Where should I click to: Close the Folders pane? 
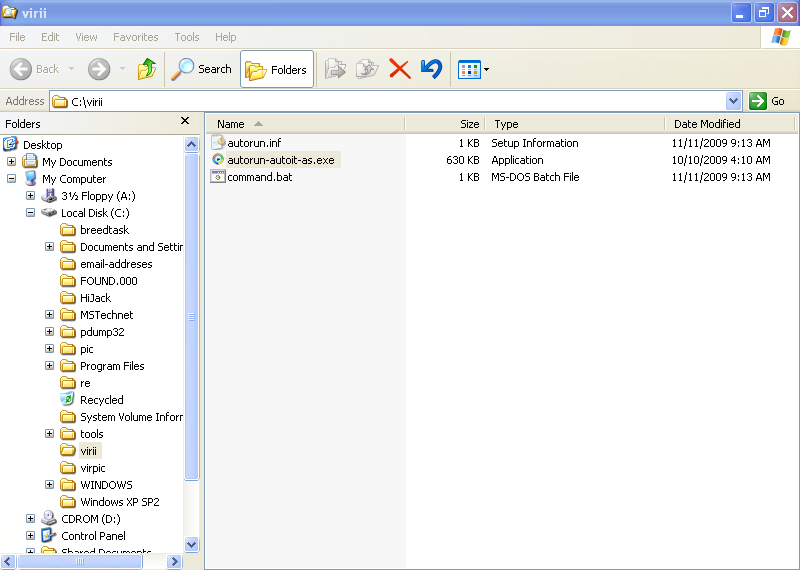pos(185,121)
